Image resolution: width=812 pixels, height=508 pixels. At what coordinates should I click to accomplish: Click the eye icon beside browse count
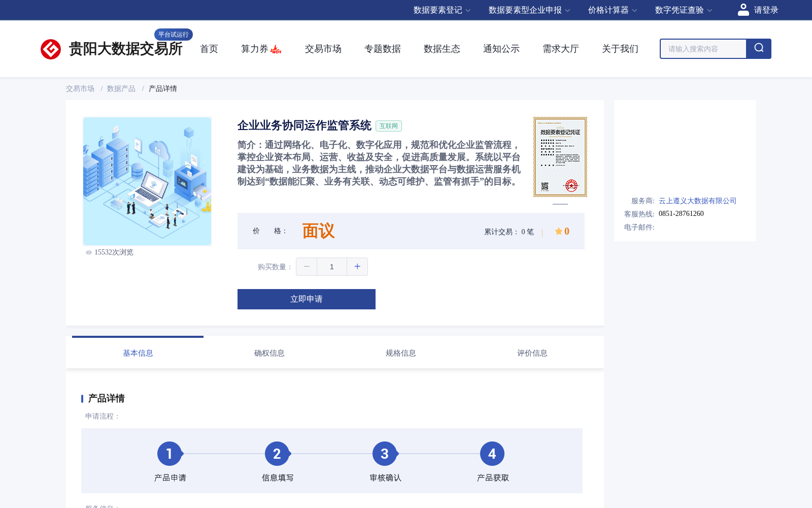pos(89,252)
